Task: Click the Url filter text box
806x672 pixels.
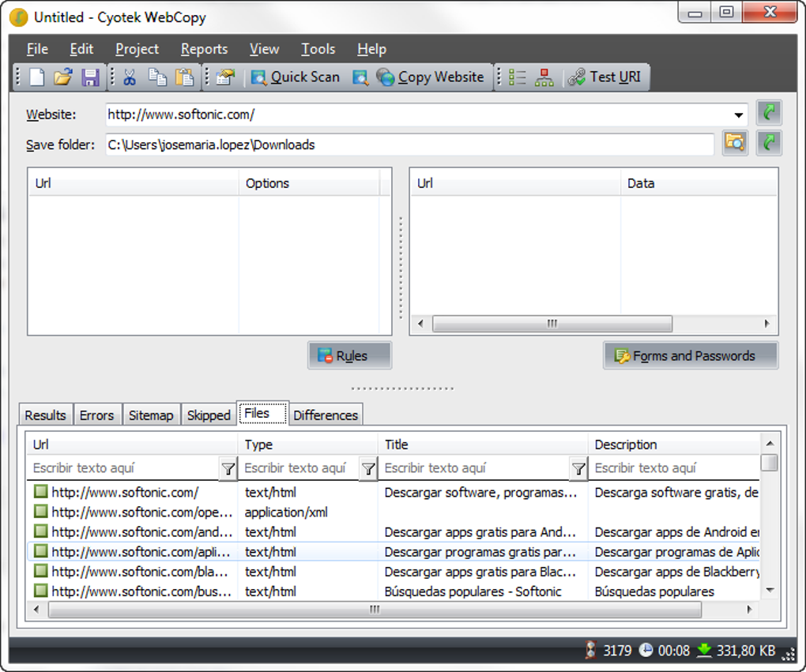Action: [x=123, y=468]
